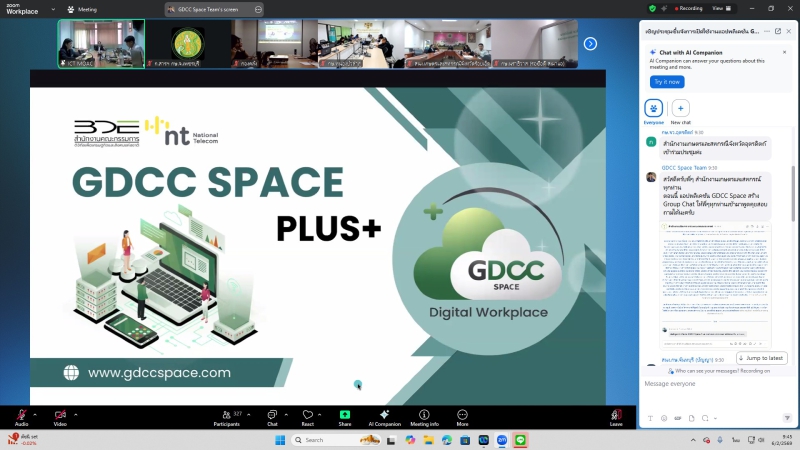Expand the Video options arrow
Viewport: 800px width, 450px height.
point(74,413)
